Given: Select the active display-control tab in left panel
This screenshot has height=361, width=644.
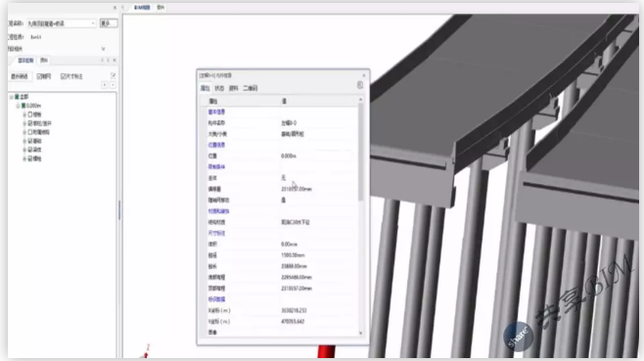Looking at the screenshot, I should [x=25, y=61].
